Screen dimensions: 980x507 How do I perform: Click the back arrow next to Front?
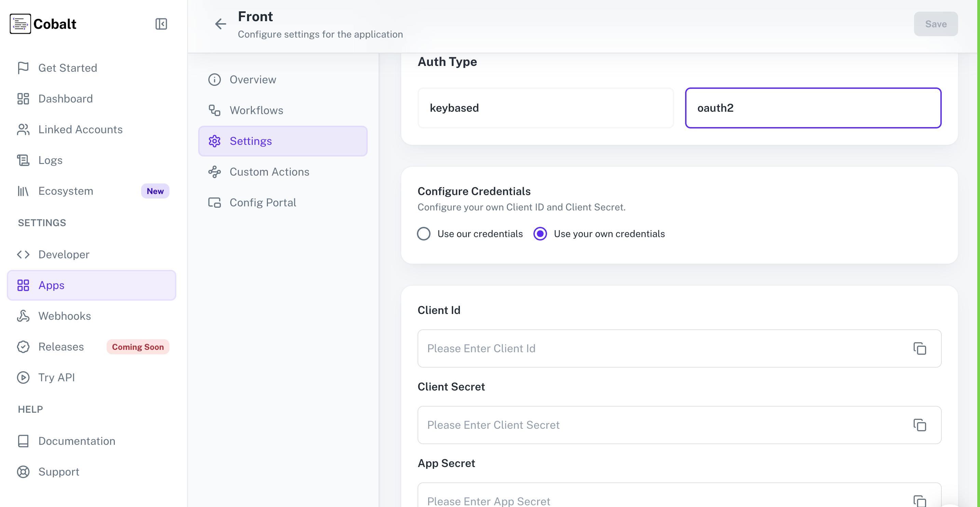[221, 24]
